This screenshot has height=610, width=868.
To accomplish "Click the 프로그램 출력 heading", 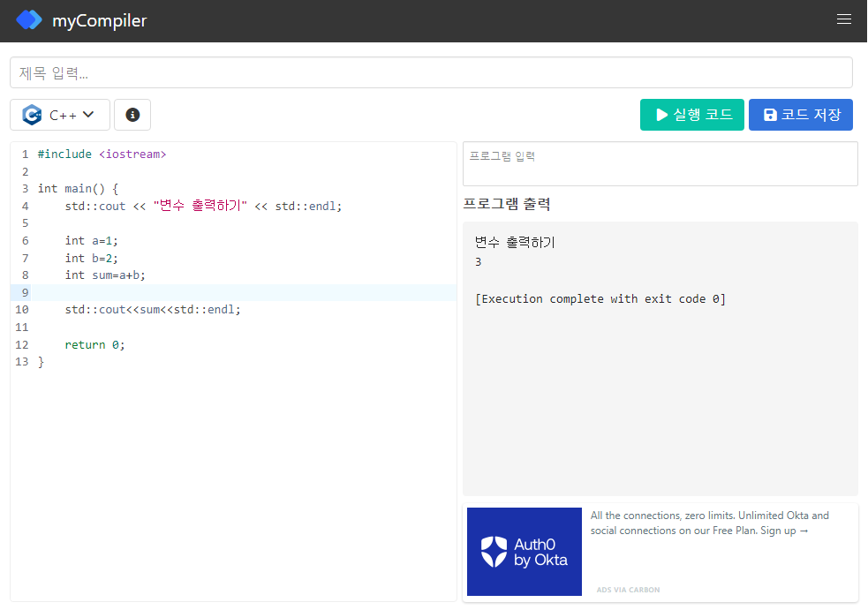I will pos(507,204).
